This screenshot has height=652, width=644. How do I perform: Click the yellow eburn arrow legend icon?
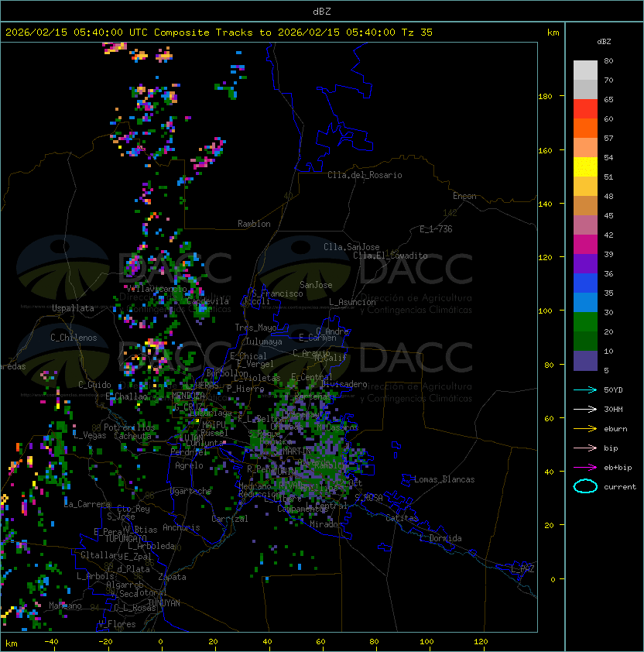[585, 428]
